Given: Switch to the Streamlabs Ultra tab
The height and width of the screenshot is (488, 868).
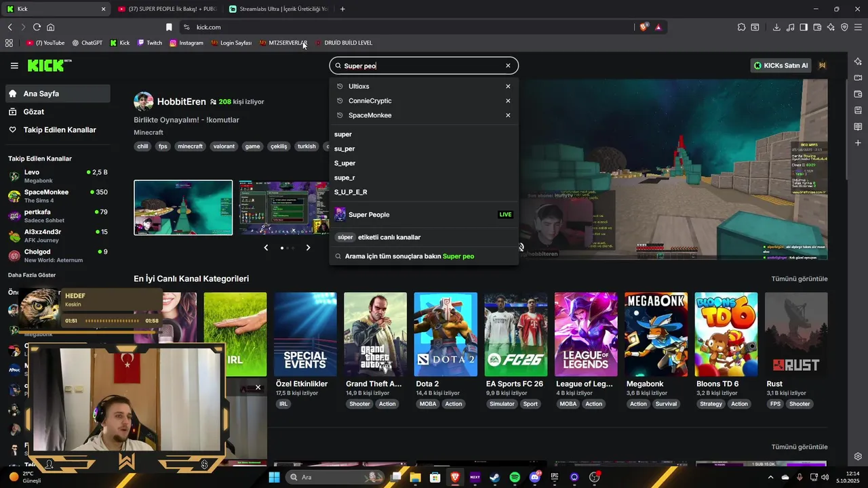Looking at the screenshot, I should pos(278,9).
